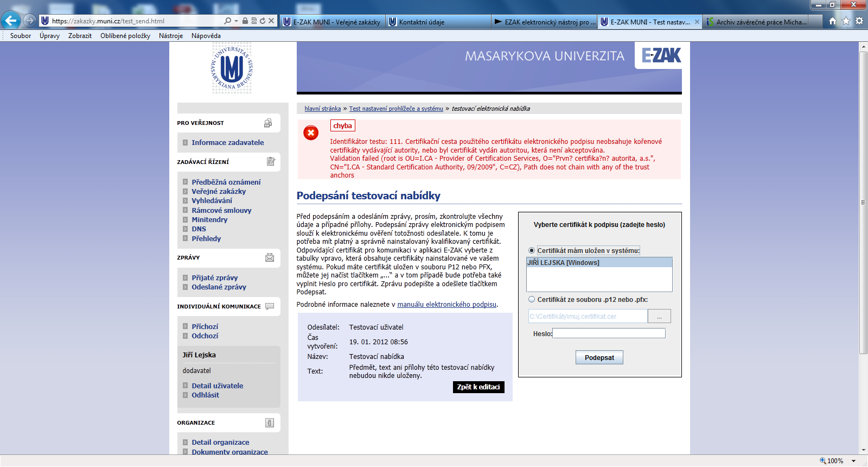Open the browser Tools gear icon

(x=859, y=21)
